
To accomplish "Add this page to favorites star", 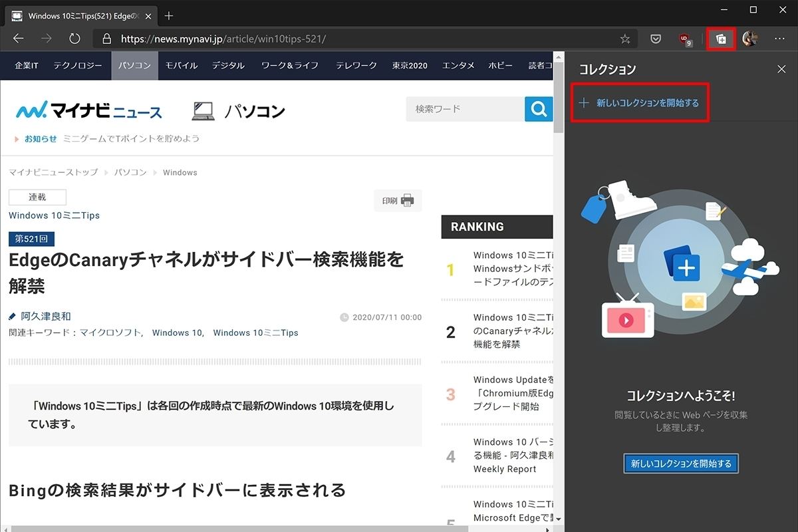I will [x=625, y=39].
